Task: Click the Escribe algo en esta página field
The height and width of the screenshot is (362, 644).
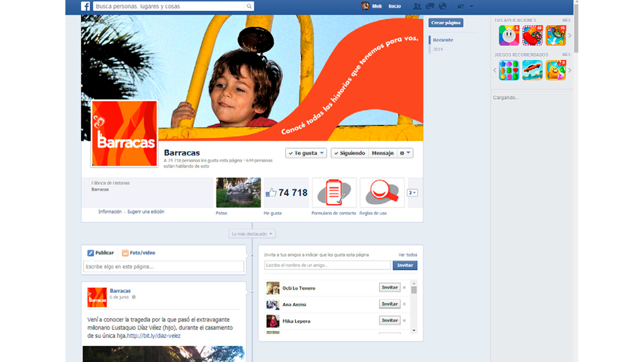Action: (x=164, y=267)
